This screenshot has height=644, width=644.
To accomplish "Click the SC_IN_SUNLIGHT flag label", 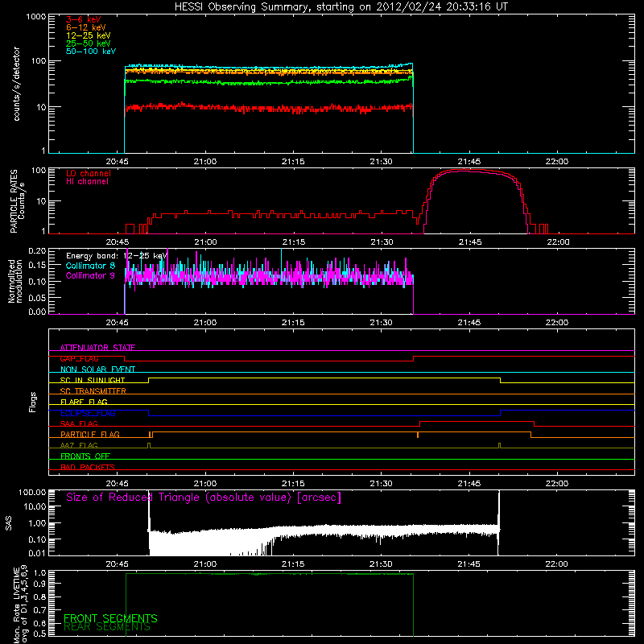I will point(93,380).
